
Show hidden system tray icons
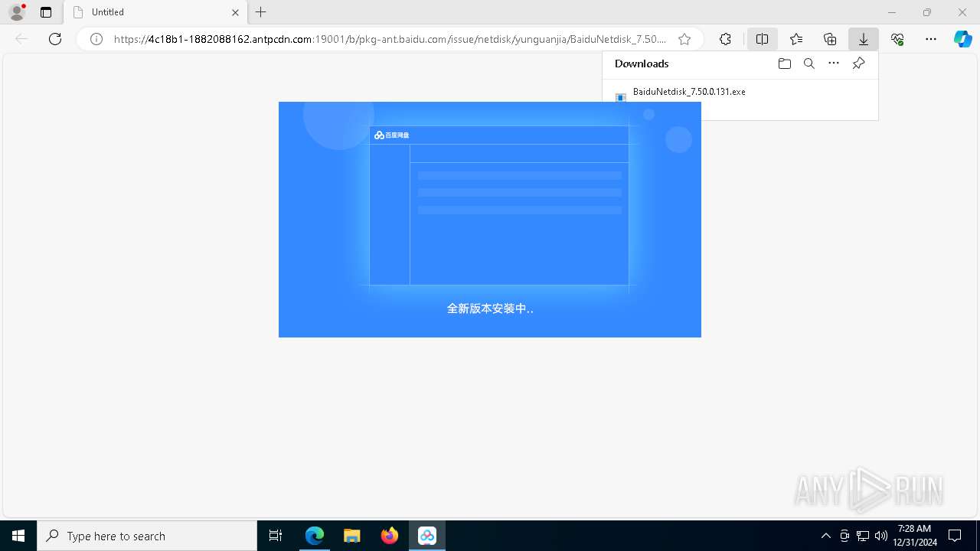coord(825,536)
